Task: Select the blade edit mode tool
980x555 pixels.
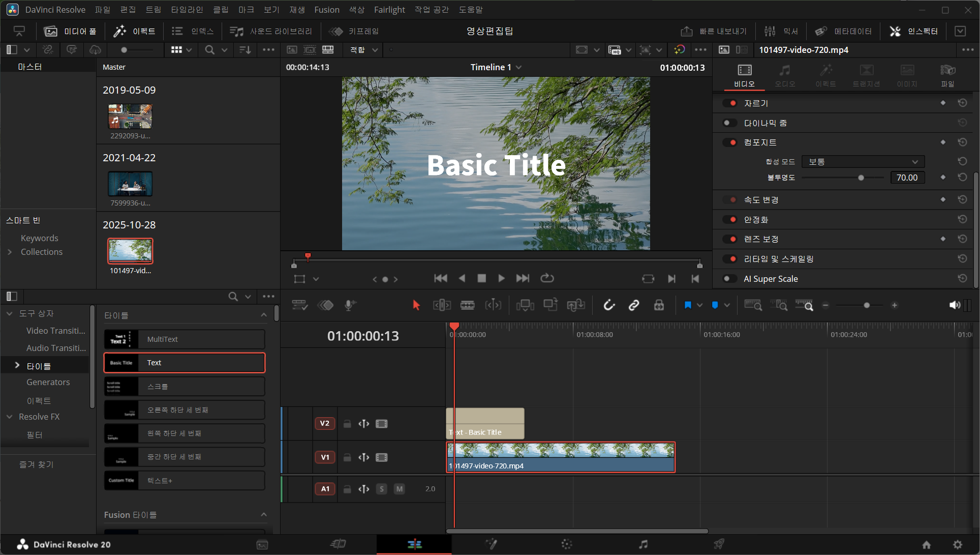Action: point(467,305)
